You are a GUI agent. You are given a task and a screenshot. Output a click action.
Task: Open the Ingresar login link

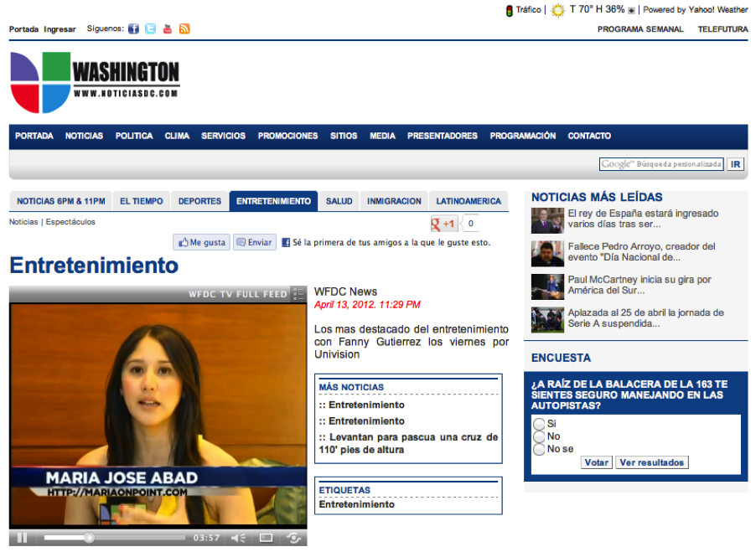pyautogui.click(x=60, y=29)
